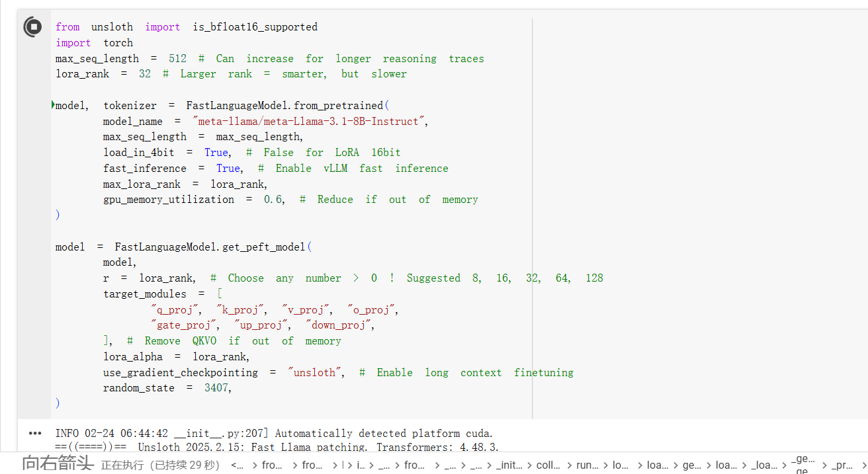Click the 'FastLanguageModel.get_peft_model(' call text
This screenshot has width=868, height=474.
click(213, 247)
